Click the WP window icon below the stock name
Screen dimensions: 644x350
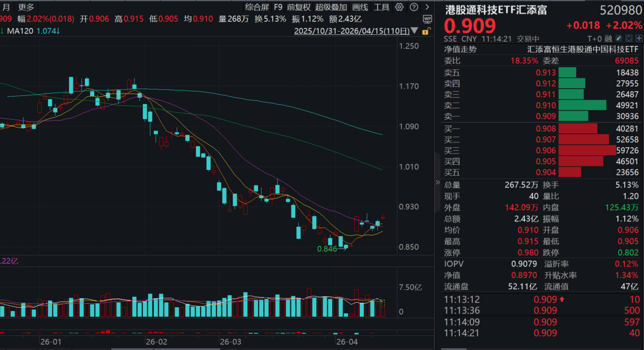pyautogui.click(x=428, y=19)
